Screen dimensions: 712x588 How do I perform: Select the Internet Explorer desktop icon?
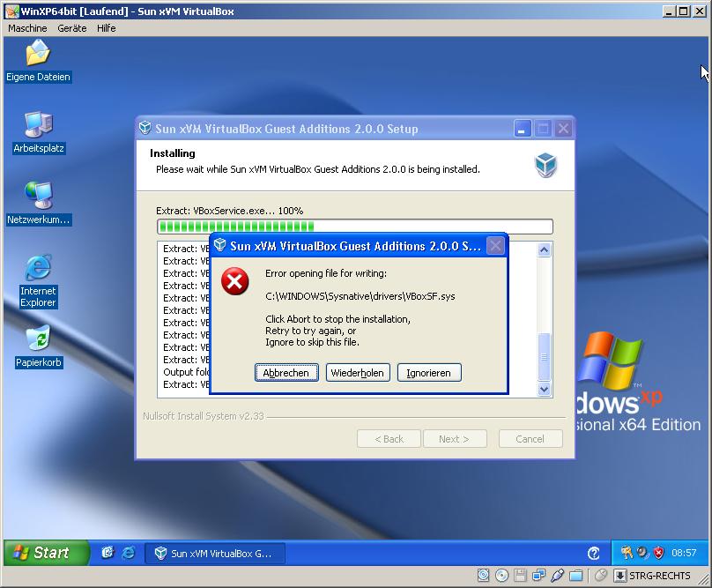(38, 281)
